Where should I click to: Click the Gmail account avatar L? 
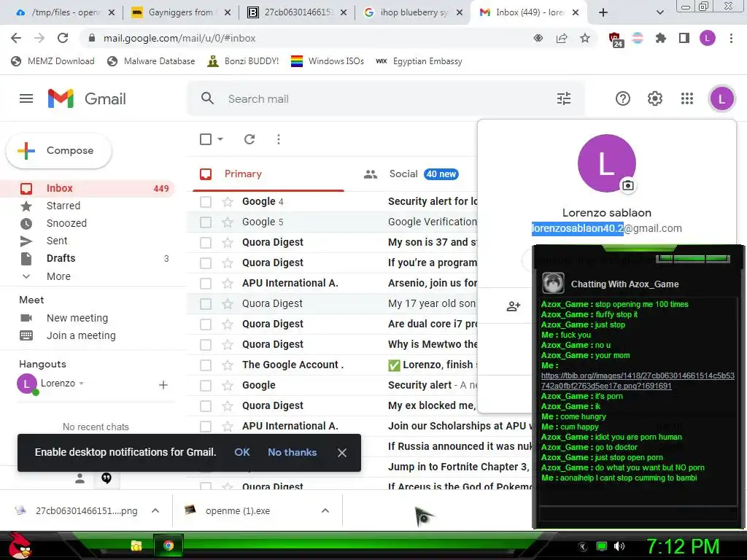(721, 98)
